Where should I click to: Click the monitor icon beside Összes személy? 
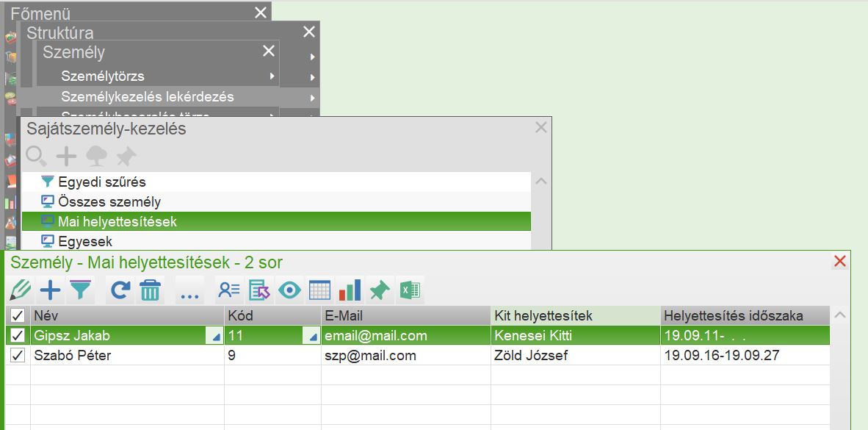click(48, 201)
